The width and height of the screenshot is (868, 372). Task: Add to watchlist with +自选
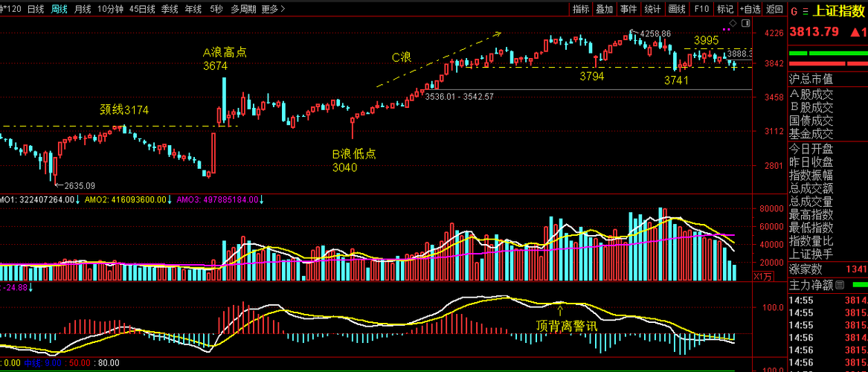coord(750,9)
